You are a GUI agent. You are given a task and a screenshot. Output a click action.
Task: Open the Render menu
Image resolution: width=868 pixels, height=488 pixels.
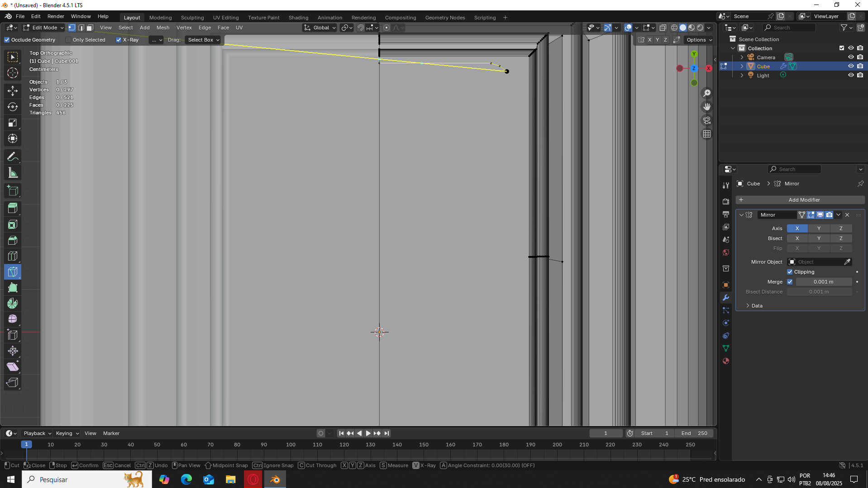(56, 16)
